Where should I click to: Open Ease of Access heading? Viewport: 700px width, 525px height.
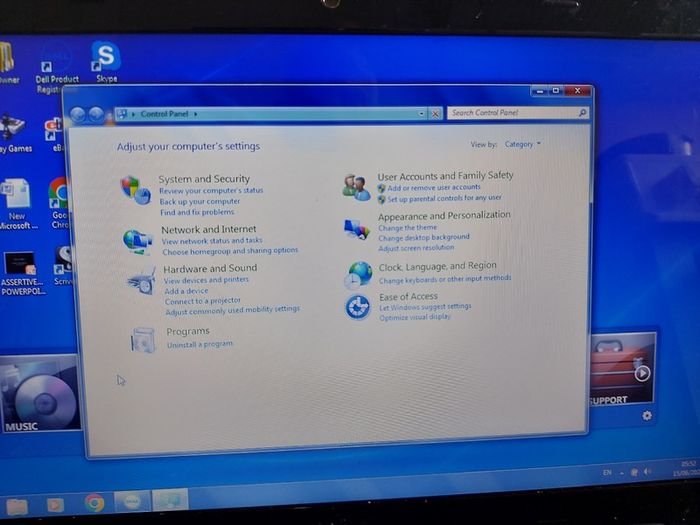(x=408, y=297)
